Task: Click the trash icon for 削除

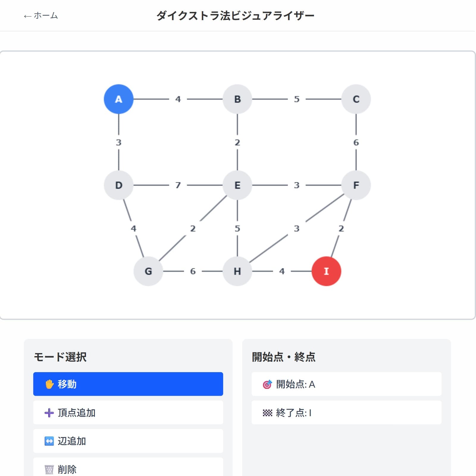Action: (49, 469)
